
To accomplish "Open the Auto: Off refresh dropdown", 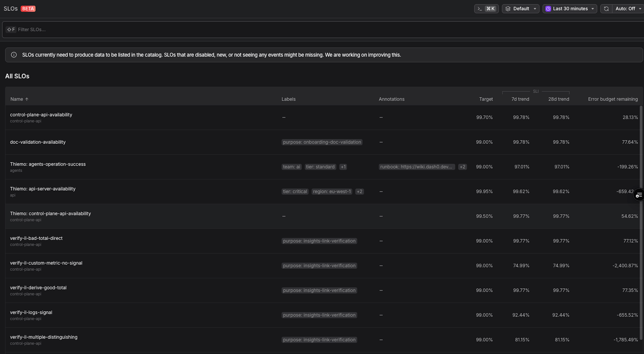I will tap(628, 9).
